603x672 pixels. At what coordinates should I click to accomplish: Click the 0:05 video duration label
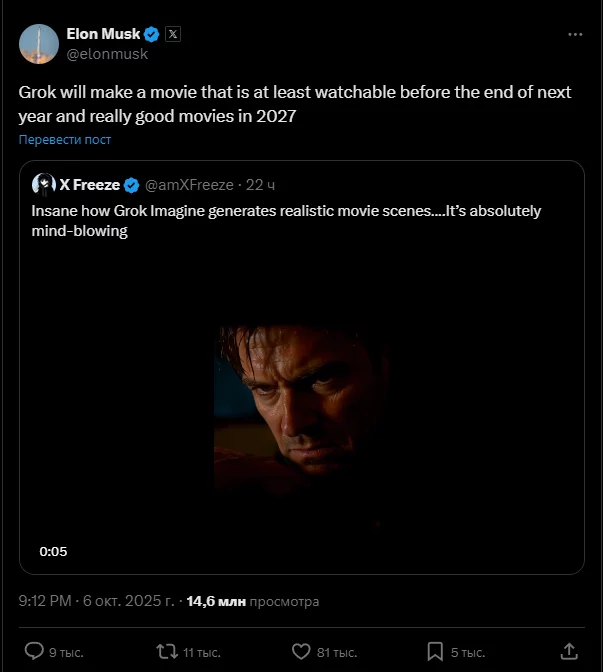pos(53,551)
